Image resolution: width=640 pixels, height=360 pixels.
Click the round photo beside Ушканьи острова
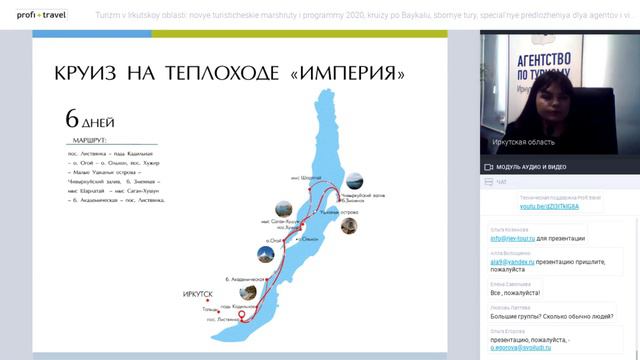click(349, 226)
